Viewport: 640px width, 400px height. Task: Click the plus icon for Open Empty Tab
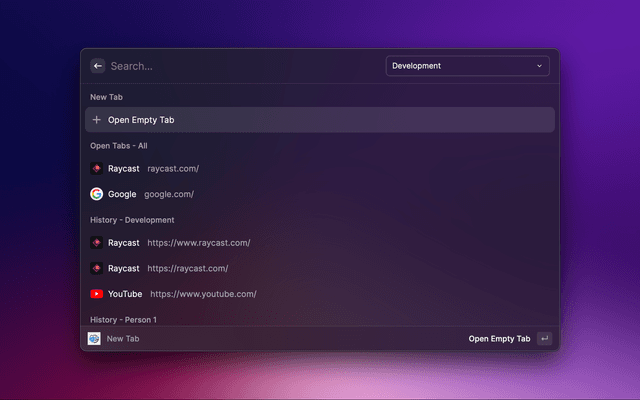(97, 120)
